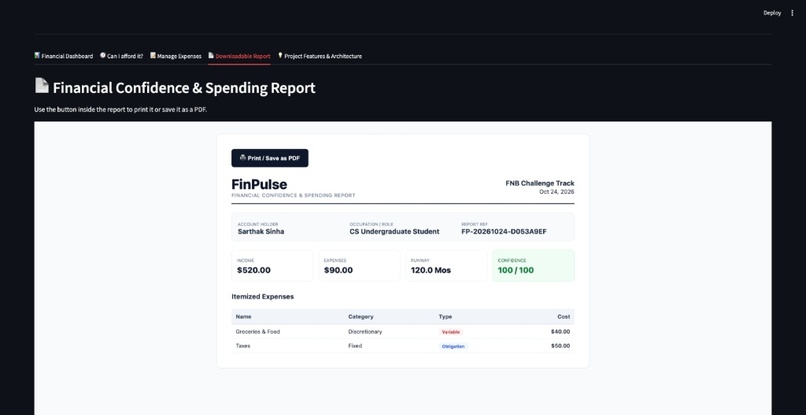Select report ref FP-20261024-D053A9EF

click(504, 231)
